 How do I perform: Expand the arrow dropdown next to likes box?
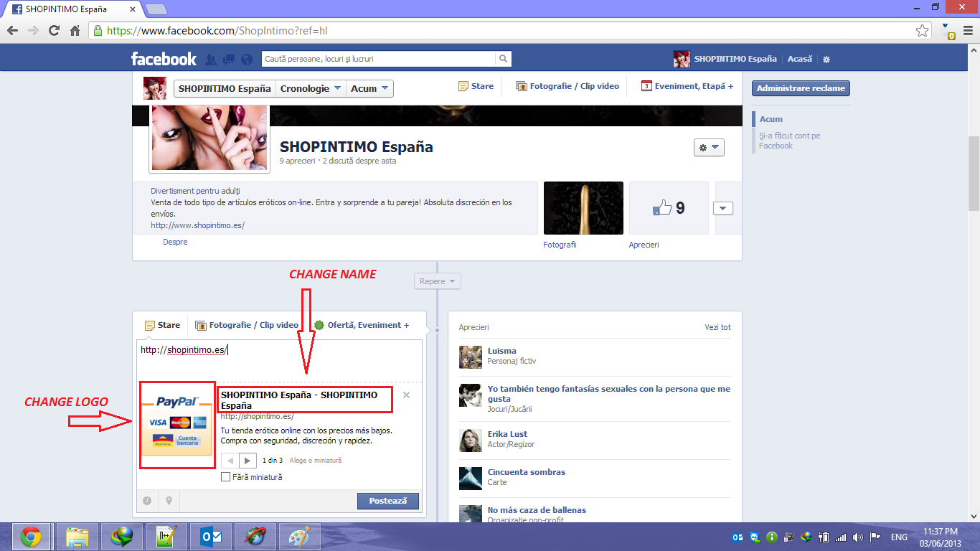pos(722,208)
